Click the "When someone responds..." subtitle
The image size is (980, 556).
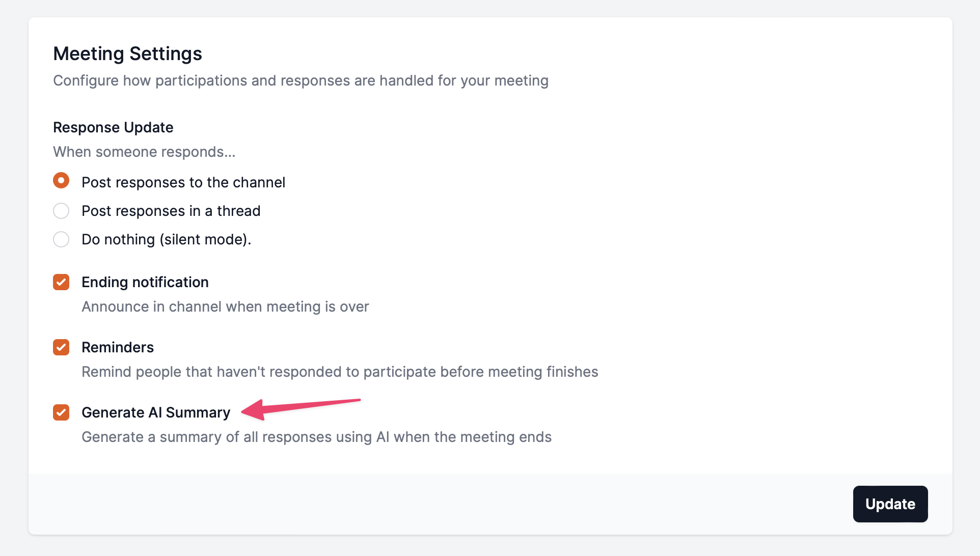144,151
